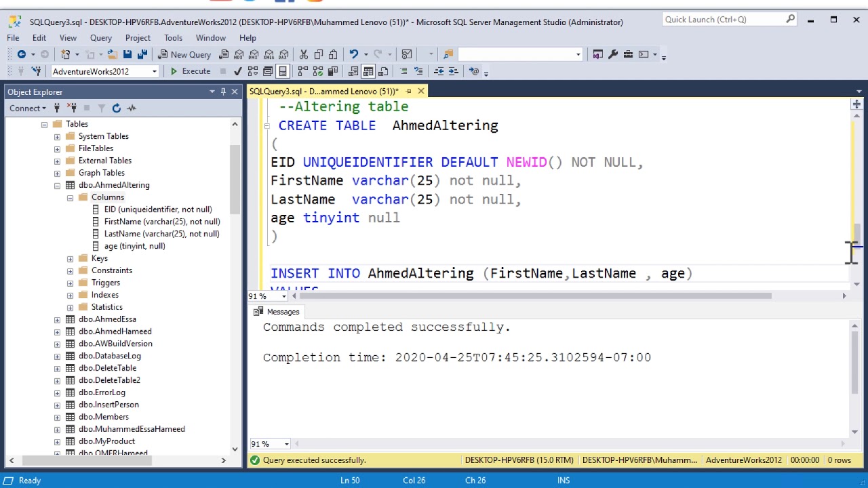Viewport: 868px width, 488px height.
Task: Open the Activity Monitor icon in Object Explorer
Action: [132, 108]
